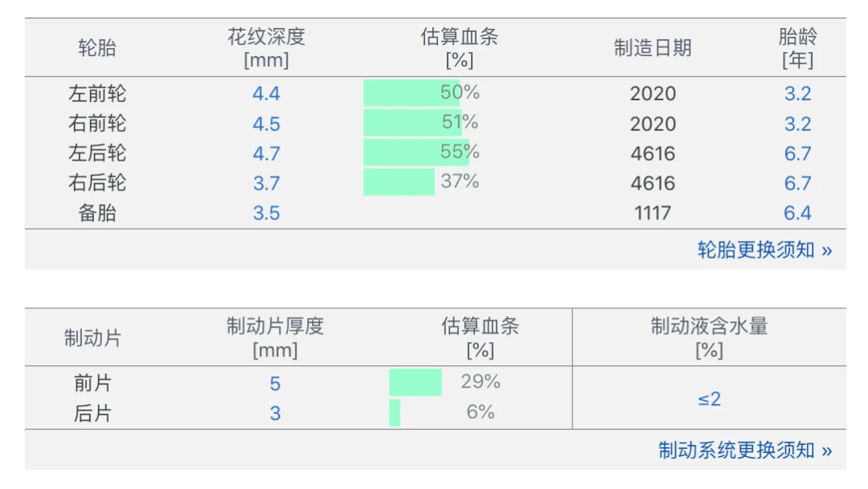The image size is (868, 489).
Task: Click the 备胎 manufacture date 1117
Action: click(652, 213)
